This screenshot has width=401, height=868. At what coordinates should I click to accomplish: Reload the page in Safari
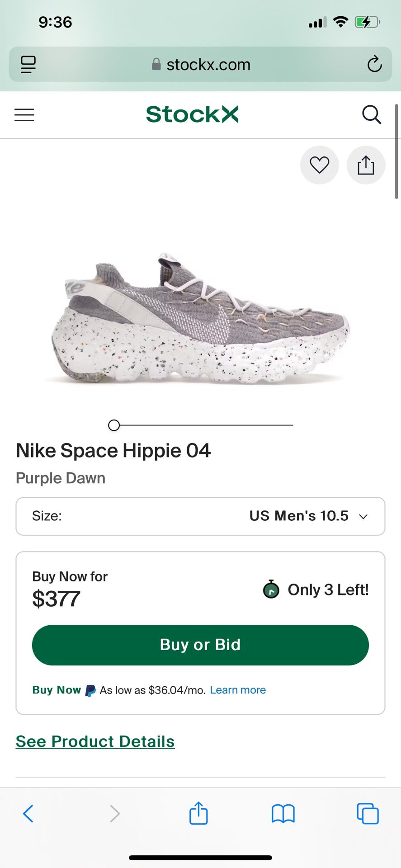(374, 64)
